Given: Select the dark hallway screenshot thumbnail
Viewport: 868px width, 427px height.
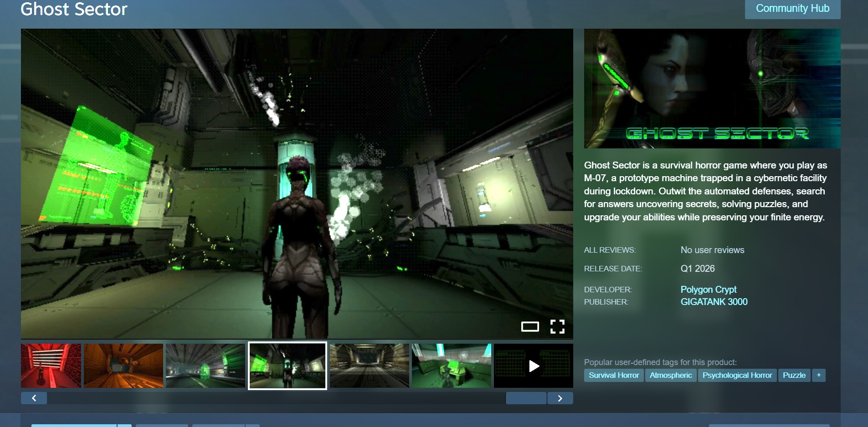Looking at the screenshot, I should [370, 366].
